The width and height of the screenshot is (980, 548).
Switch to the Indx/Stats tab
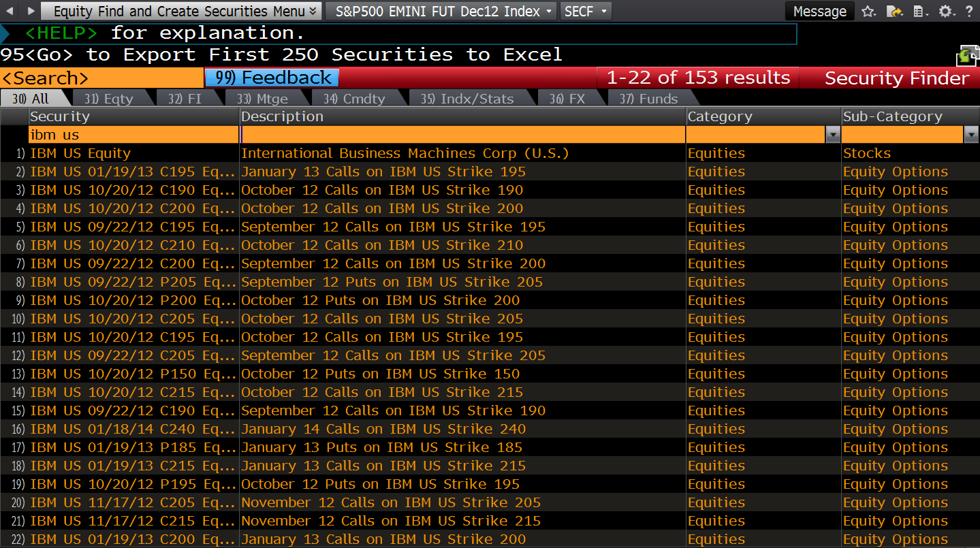point(467,99)
